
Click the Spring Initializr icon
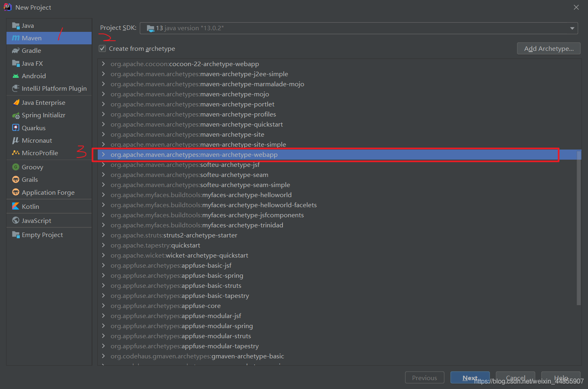tap(16, 115)
